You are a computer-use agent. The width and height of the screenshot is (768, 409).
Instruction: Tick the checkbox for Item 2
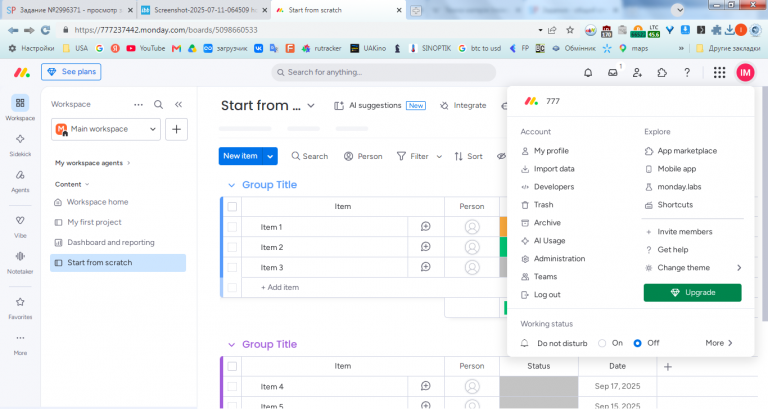(x=232, y=247)
